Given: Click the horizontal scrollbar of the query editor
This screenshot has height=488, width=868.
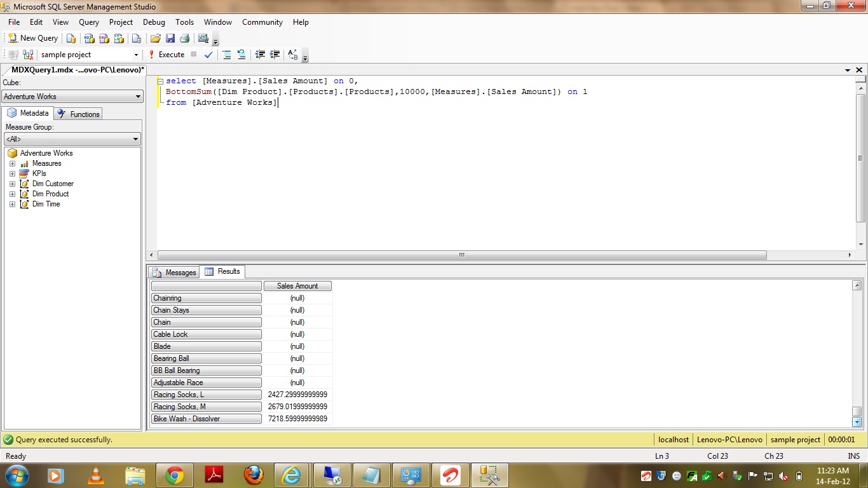Looking at the screenshot, I should click(461, 255).
